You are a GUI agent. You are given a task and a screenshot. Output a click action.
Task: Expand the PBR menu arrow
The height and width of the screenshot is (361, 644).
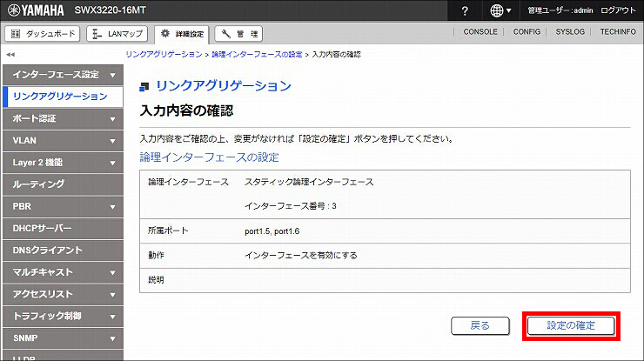112,207
